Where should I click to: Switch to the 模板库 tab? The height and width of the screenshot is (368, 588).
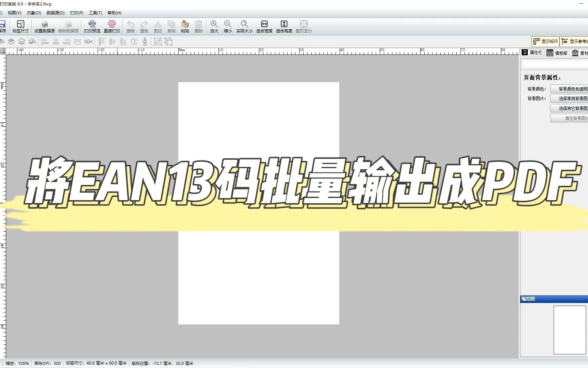pyautogui.click(x=557, y=53)
